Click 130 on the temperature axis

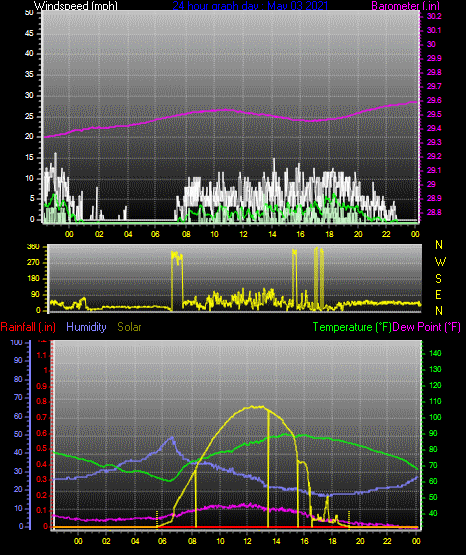[435, 370]
